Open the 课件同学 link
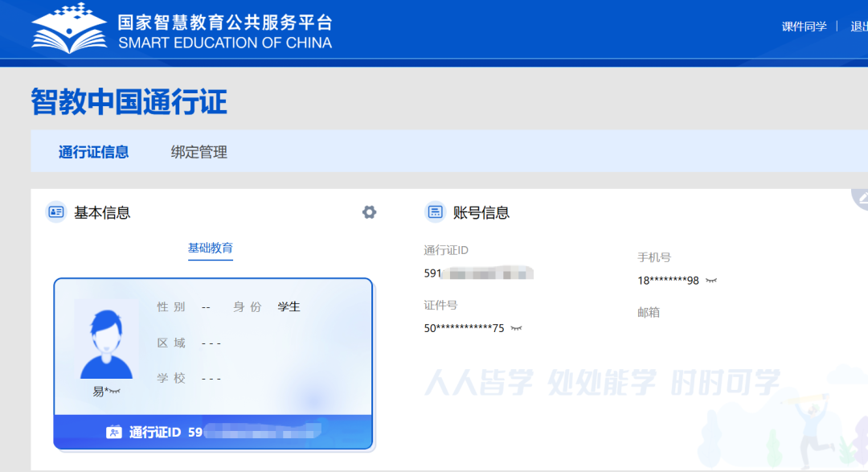Viewport: 868px width, 472px height. pos(803,25)
